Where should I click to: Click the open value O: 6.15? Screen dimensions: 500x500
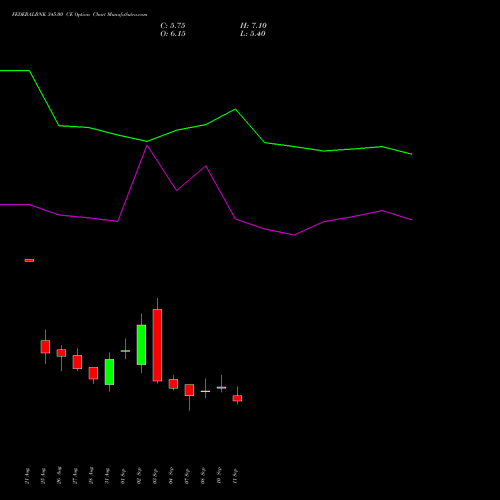tap(173, 34)
